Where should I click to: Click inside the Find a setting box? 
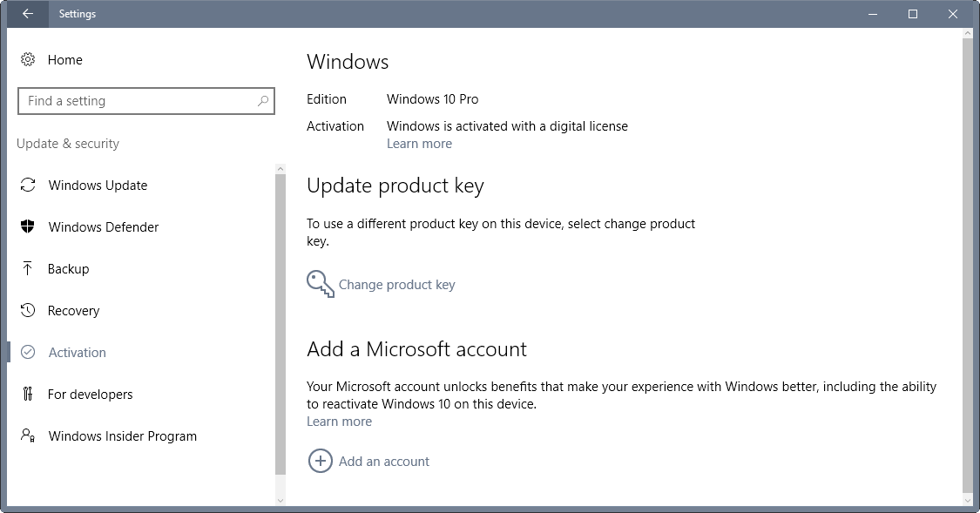pyautogui.click(x=139, y=101)
